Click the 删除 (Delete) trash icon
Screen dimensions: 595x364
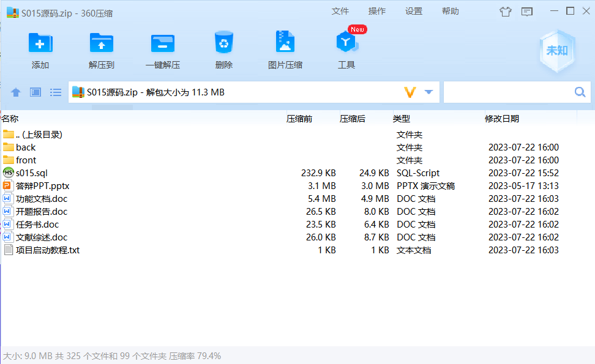click(x=224, y=42)
